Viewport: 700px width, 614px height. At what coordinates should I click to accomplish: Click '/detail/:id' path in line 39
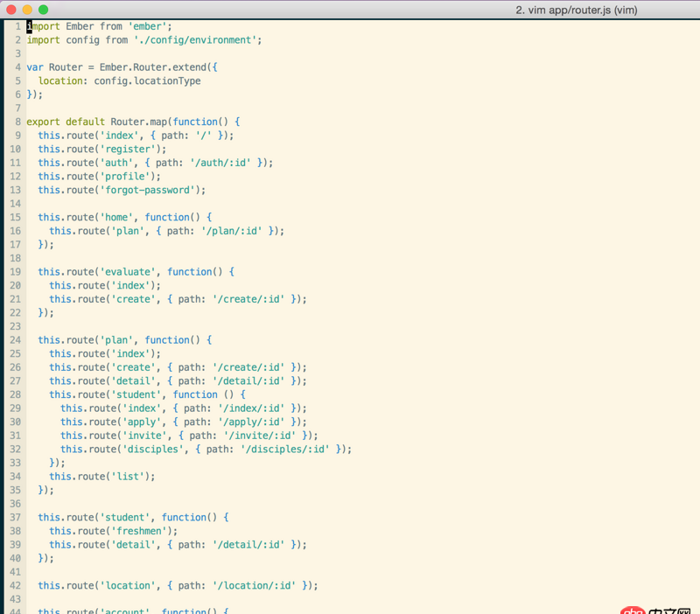pyautogui.click(x=248, y=545)
